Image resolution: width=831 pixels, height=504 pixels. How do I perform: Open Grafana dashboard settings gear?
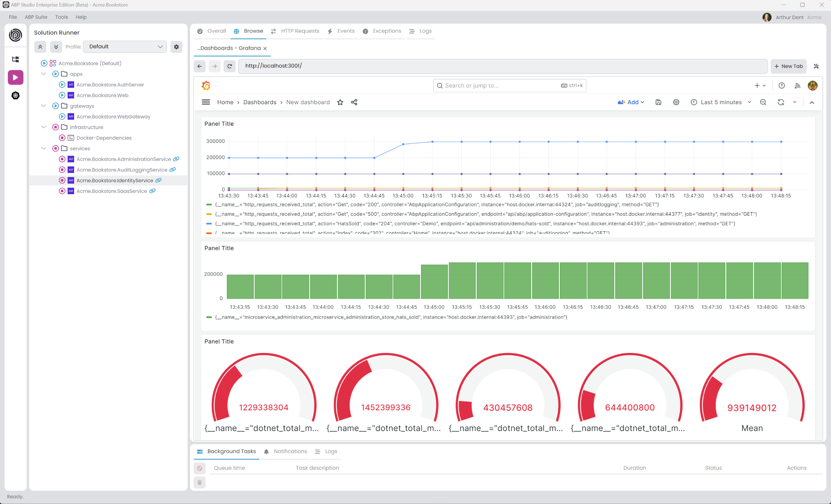click(676, 102)
